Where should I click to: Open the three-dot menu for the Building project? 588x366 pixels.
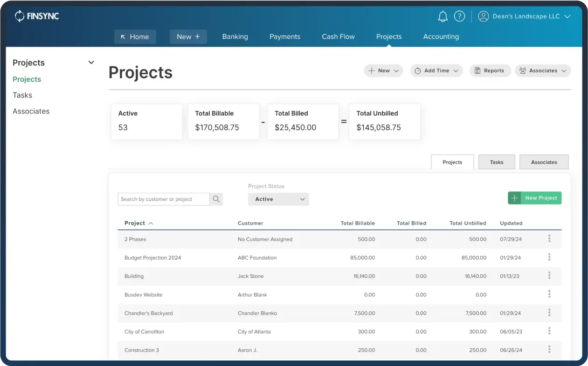pyautogui.click(x=549, y=276)
